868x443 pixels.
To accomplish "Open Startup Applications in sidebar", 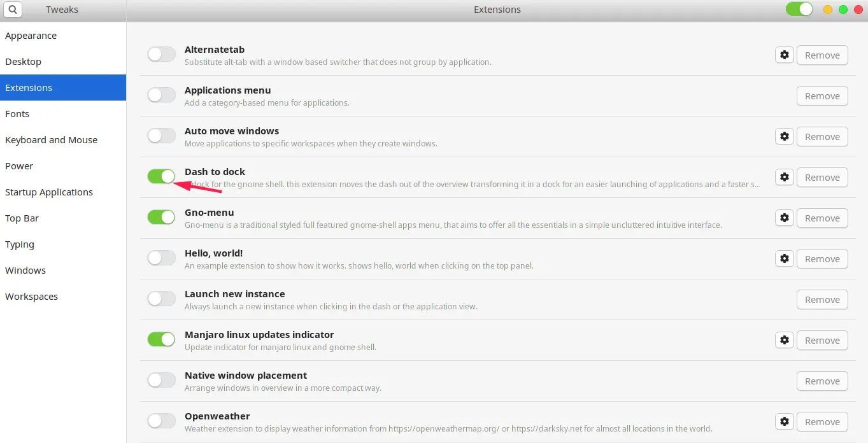I will click(63, 192).
